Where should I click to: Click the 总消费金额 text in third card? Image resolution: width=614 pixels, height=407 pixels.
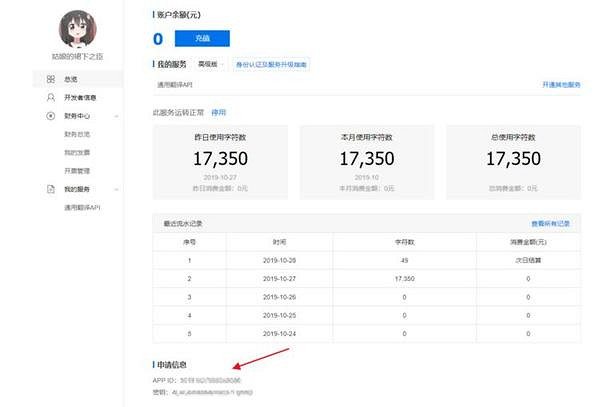coord(513,188)
